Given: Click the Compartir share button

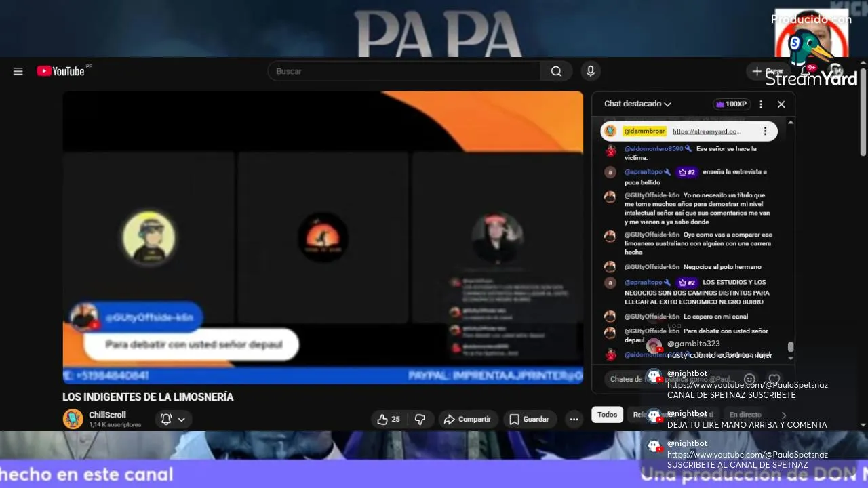Looking at the screenshot, I should (x=467, y=420).
